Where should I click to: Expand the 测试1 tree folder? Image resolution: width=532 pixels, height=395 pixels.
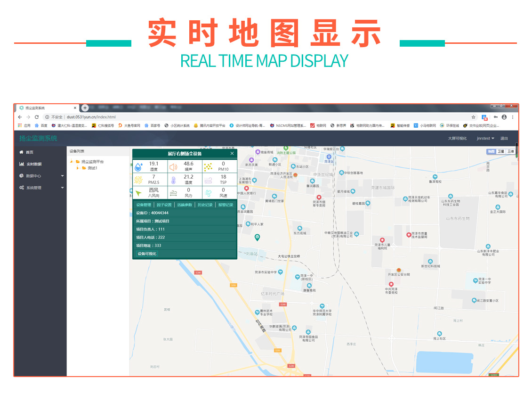click(x=78, y=168)
